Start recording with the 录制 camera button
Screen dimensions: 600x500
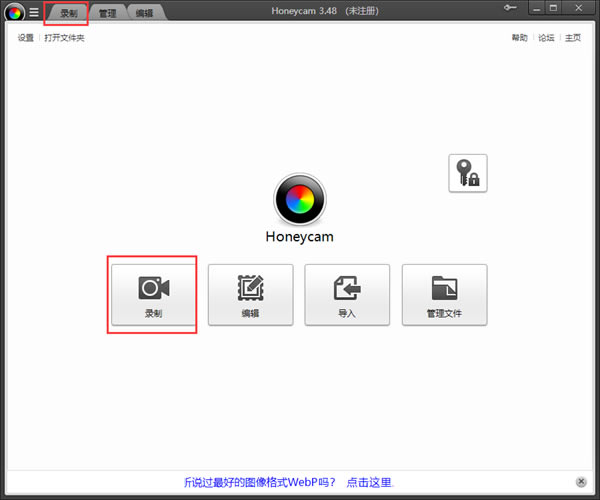[x=154, y=295]
